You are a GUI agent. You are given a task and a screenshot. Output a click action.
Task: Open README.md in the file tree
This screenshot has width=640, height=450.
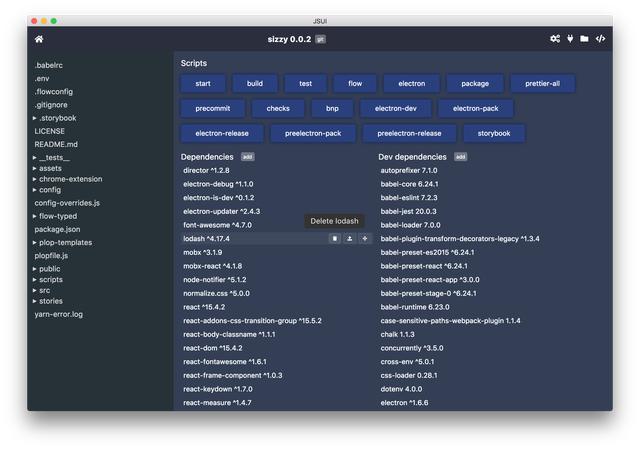coord(56,144)
